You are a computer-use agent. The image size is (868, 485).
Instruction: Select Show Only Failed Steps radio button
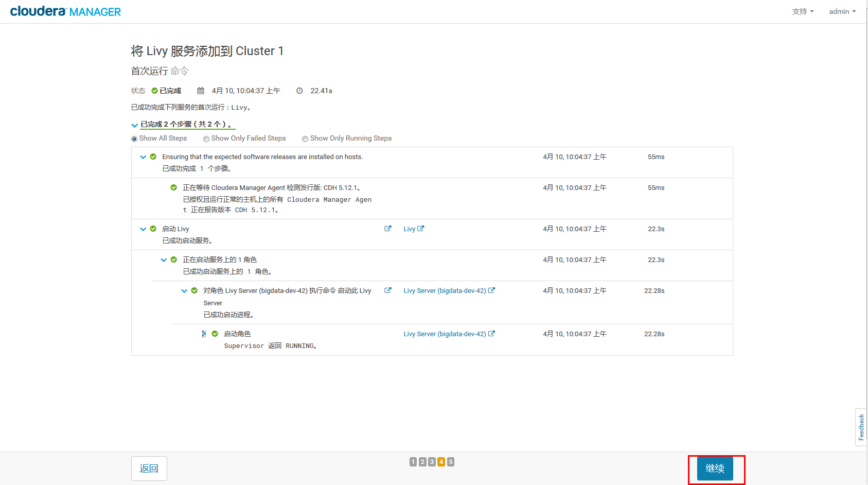pos(206,139)
